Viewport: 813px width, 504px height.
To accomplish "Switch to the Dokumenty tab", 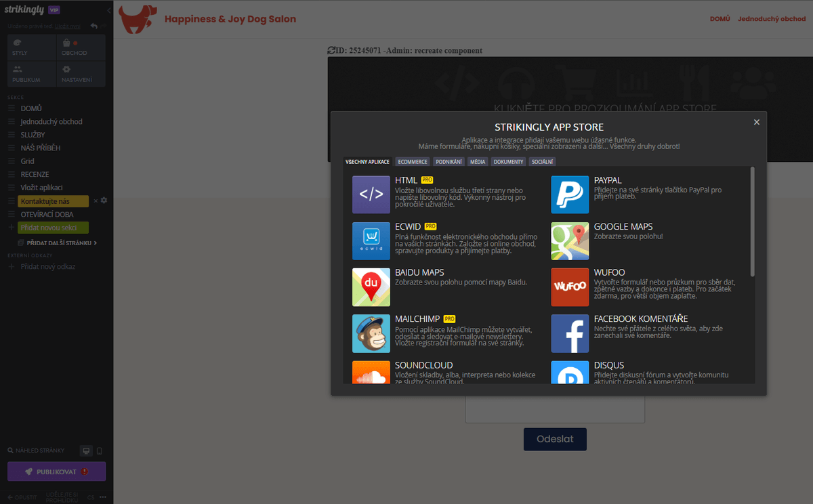I will tap(508, 162).
